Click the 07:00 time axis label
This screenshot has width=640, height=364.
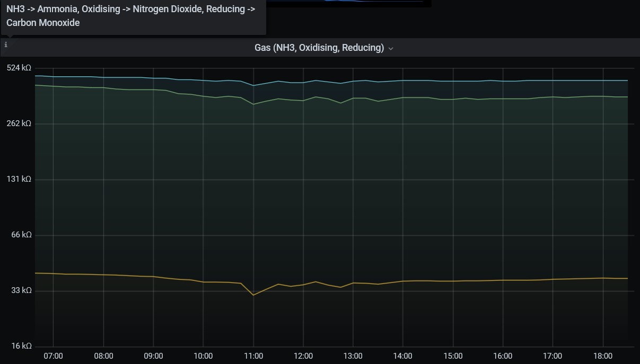tap(53, 356)
